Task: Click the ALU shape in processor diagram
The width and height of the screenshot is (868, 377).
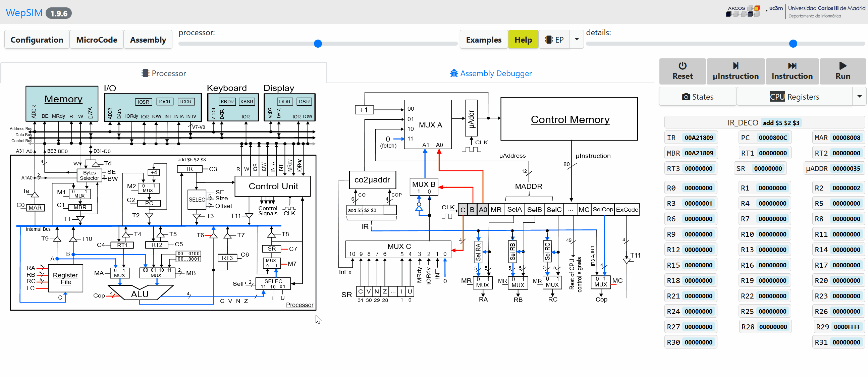Action: [140, 292]
